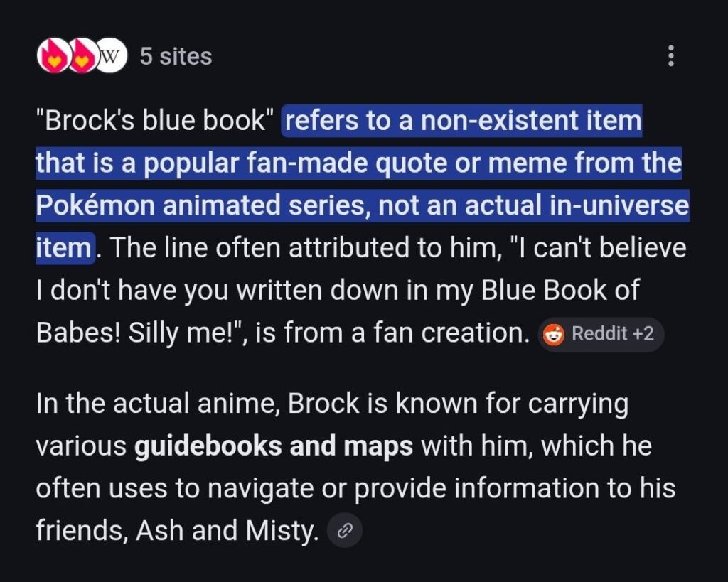Click the Reddit snoo icon in the citation chip
This screenshot has width=728, height=582.
point(552,334)
